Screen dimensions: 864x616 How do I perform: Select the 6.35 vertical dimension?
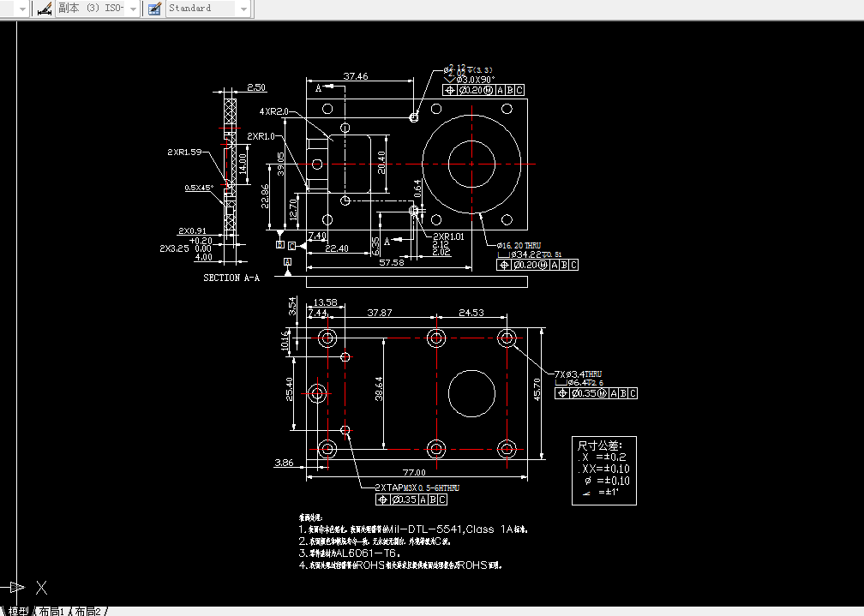coord(375,246)
